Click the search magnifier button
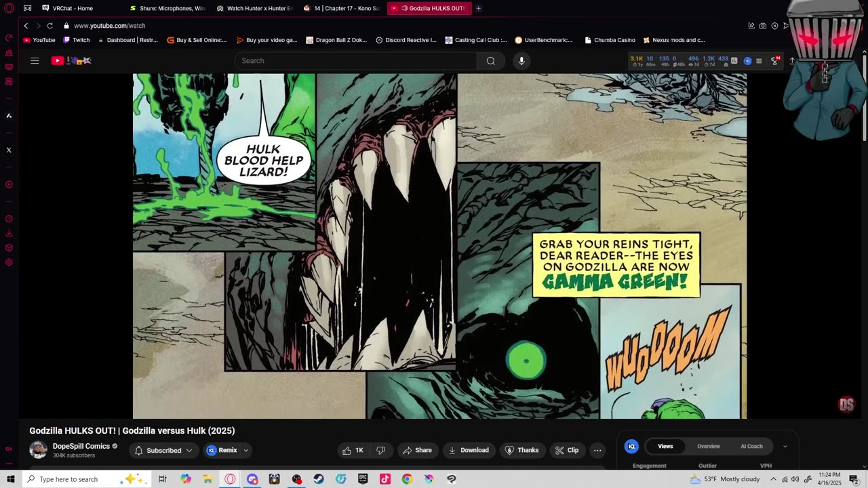 490,61
